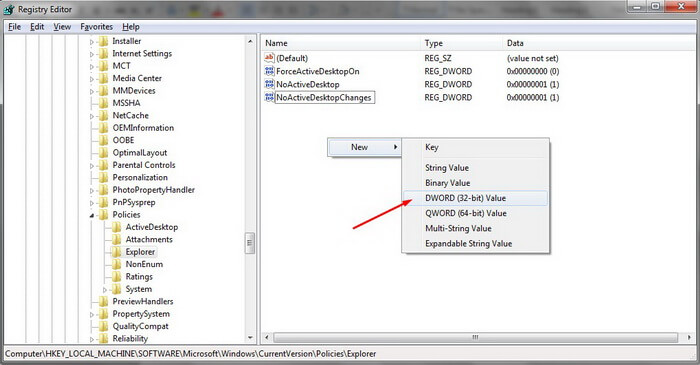The width and height of the screenshot is (700, 365).
Task: Expand the Media Center tree node
Action: pyautogui.click(x=92, y=79)
